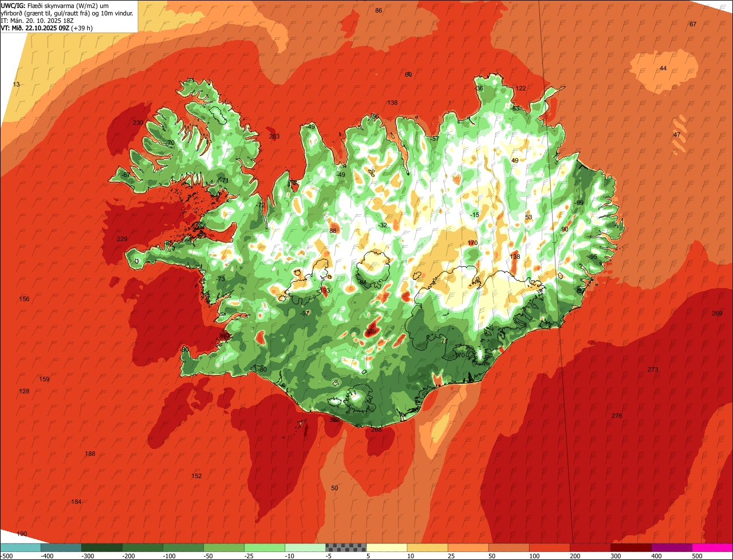Click the value -67 in the Westfjords

coord(126,175)
